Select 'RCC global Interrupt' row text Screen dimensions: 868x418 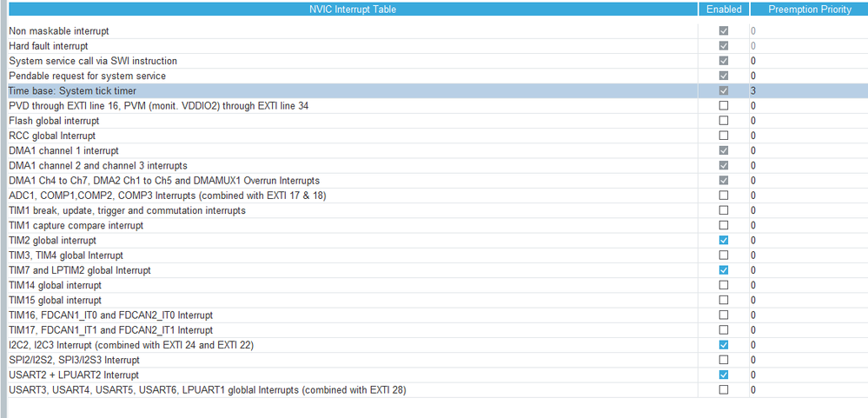52,136
